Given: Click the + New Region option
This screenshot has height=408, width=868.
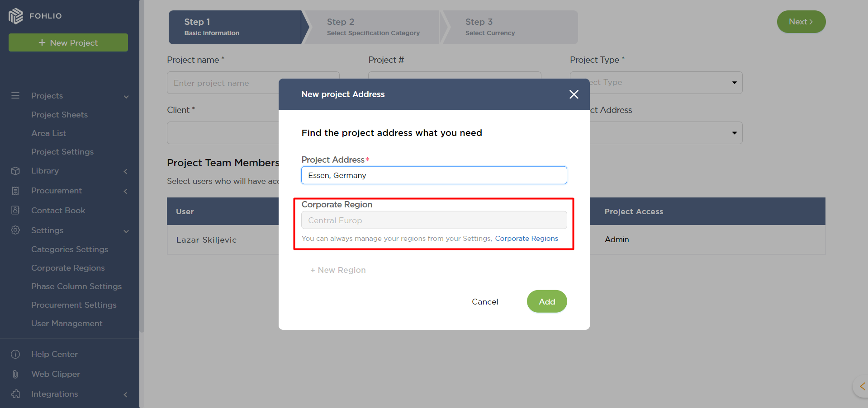Looking at the screenshot, I should (x=338, y=270).
